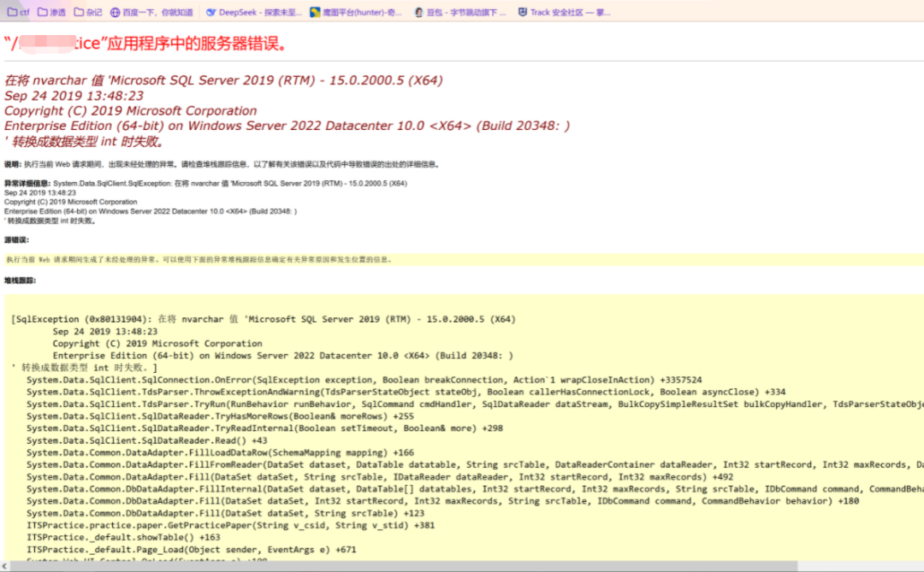The width and height of the screenshot is (924, 572).
Task: Click the 异常详细信息 System.Data.SqlClient.SqlException line
Action: 205,183
